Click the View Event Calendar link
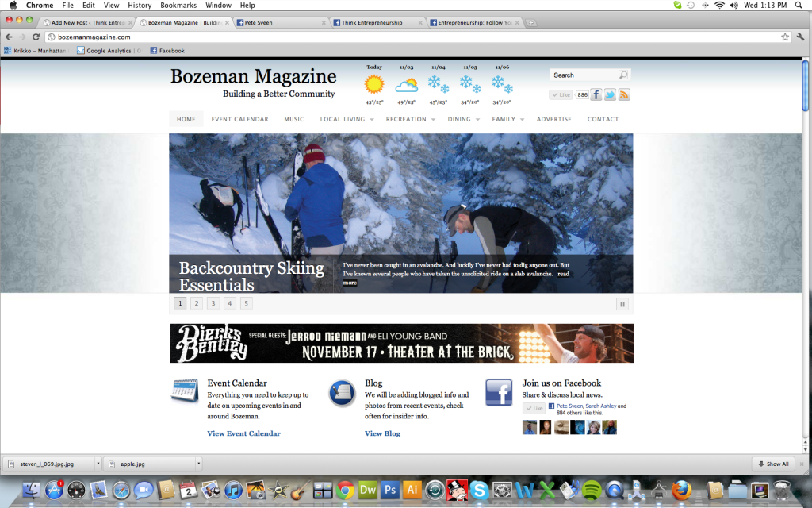Image resolution: width=812 pixels, height=508 pixels. (x=244, y=433)
